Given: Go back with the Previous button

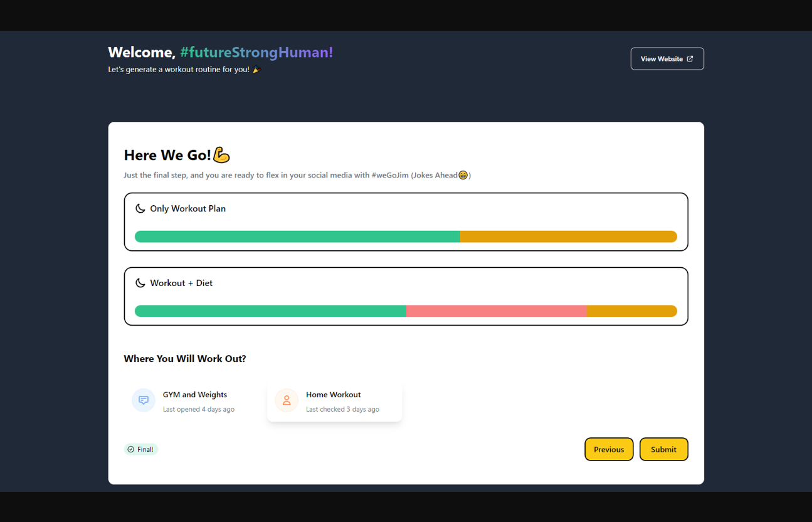Looking at the screenshot, I should (609, 449).
